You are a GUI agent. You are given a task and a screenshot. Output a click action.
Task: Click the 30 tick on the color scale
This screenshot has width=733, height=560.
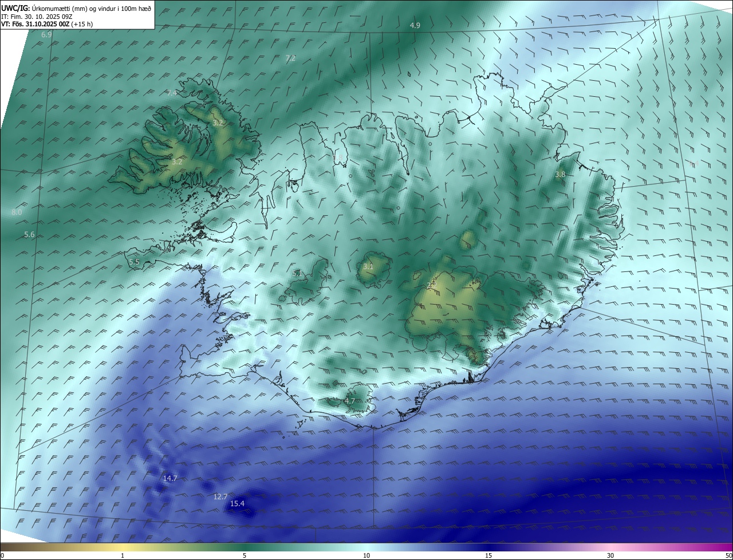pos(610,556)
